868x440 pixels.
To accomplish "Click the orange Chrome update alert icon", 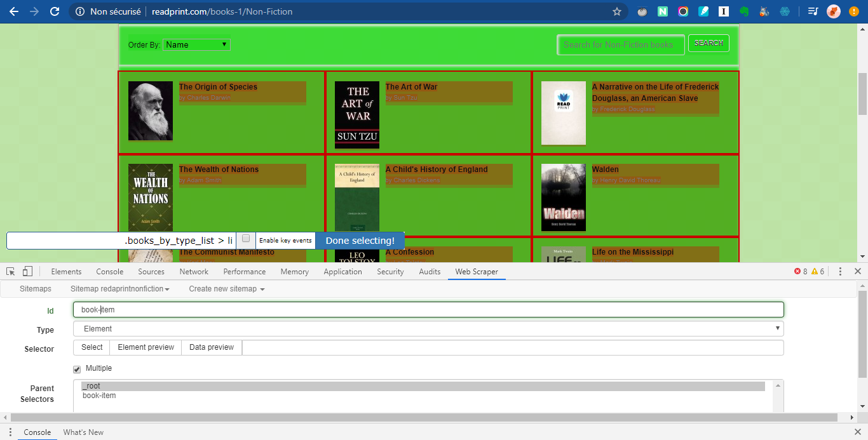I will (x=854, y=11).
